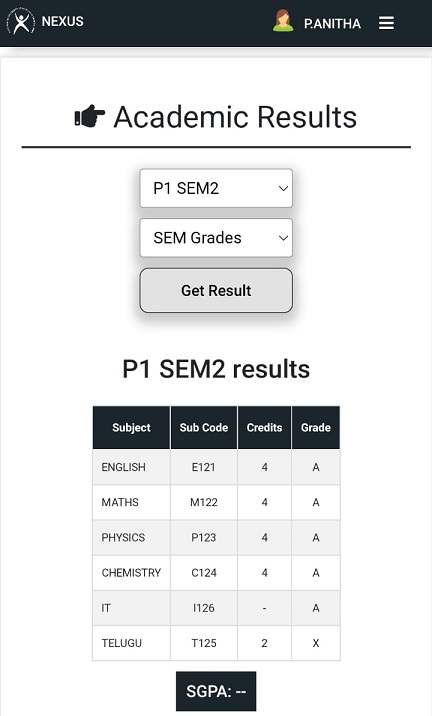
Task: Click the Get Result button
Action: (216, 290)
